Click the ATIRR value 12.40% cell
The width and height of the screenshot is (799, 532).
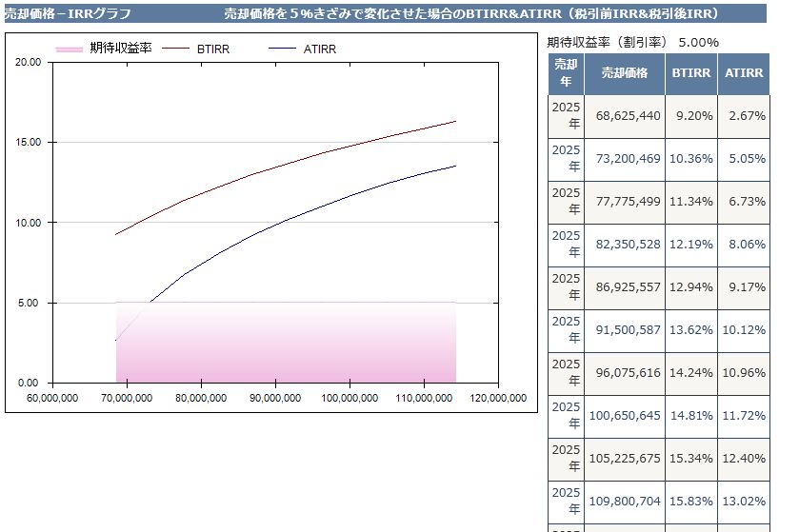(x=744, y=459)
